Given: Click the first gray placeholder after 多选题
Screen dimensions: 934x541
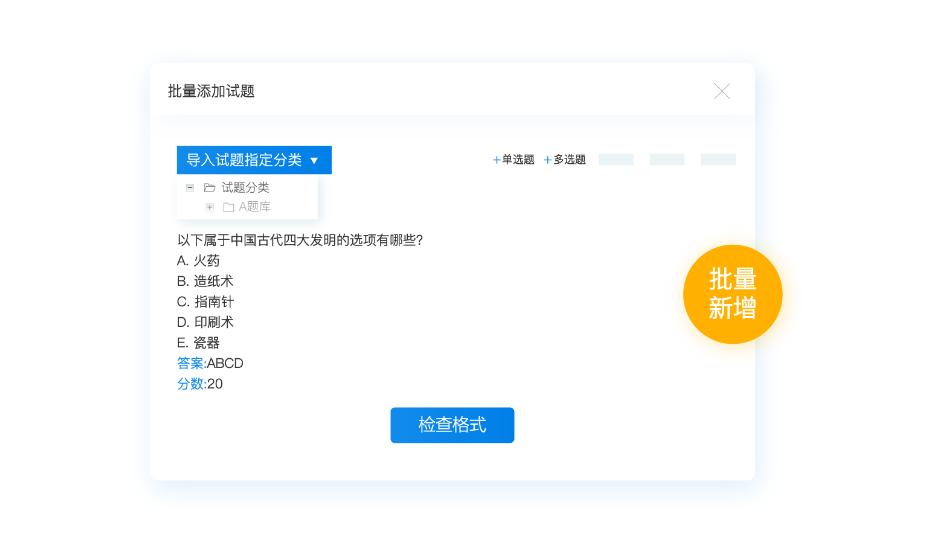Looking at the screenshot, I should pyautogui.click(x=616, y=160).
